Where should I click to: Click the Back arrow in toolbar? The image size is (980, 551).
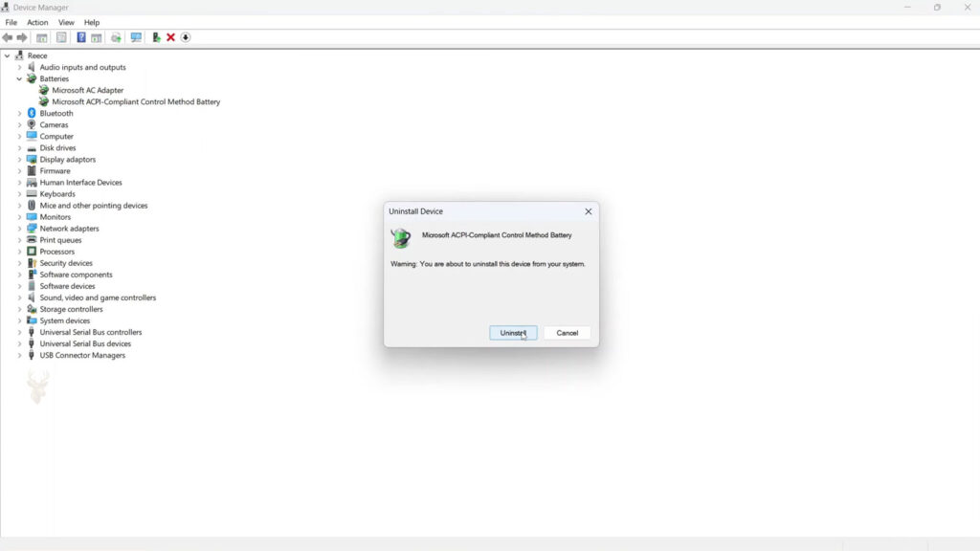coord(8,37)
